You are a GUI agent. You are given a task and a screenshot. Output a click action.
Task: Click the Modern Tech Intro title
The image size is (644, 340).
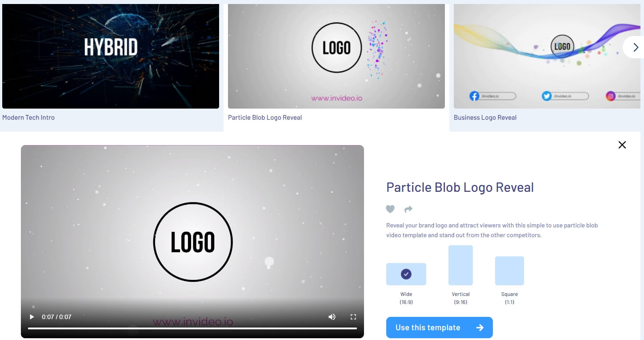click(28, 117)
